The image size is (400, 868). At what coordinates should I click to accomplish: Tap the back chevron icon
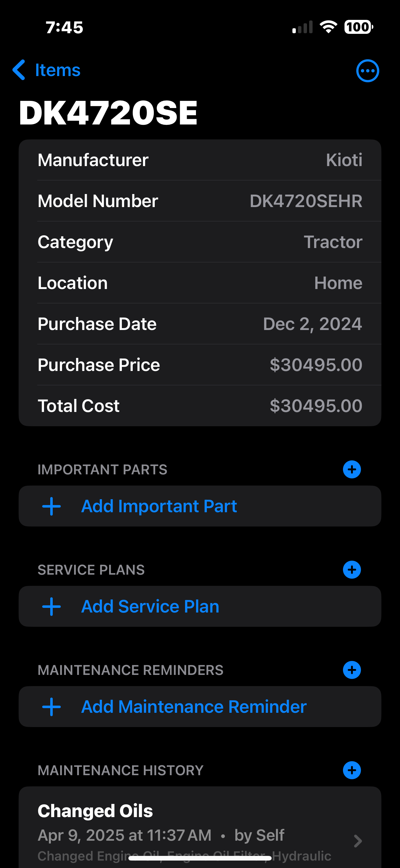pos(19,70)
